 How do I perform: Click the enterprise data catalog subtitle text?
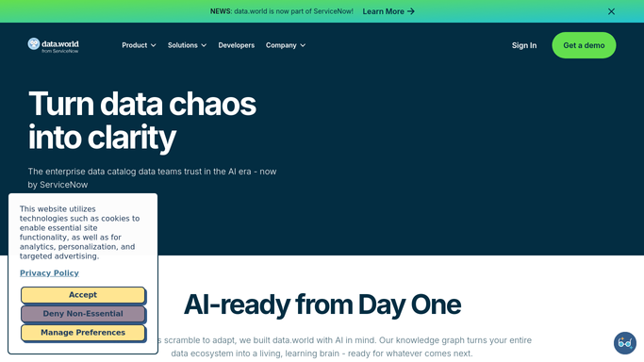click(152, 178)
